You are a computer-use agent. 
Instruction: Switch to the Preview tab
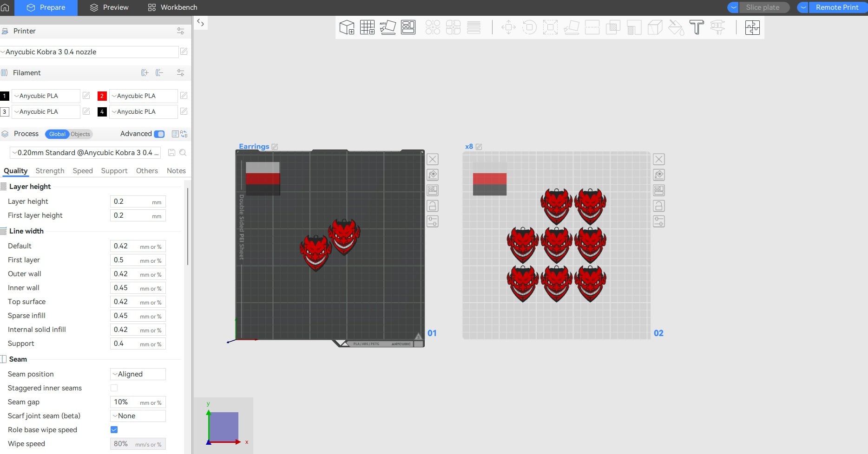click(109, 7)
